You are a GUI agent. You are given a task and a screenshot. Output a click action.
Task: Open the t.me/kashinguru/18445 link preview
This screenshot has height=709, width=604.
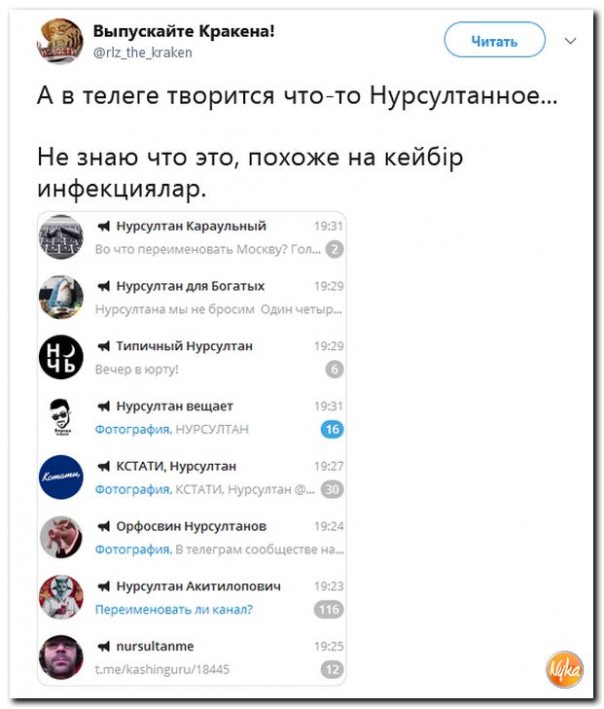pyautogui.click(x=162, y=669)
